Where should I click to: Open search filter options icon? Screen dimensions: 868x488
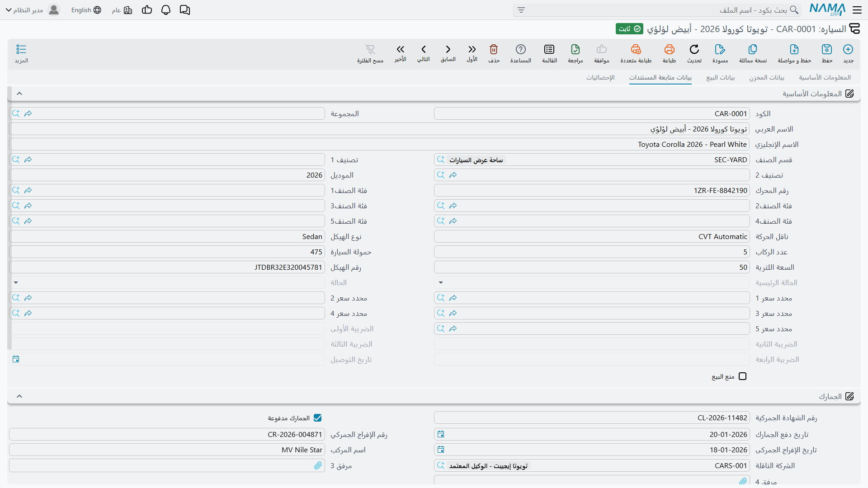[521, 10]
